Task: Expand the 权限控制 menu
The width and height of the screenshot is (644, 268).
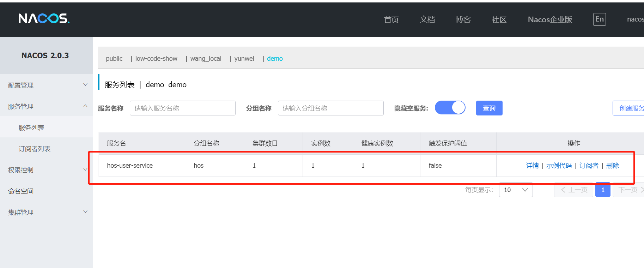Action: (46, 170)
